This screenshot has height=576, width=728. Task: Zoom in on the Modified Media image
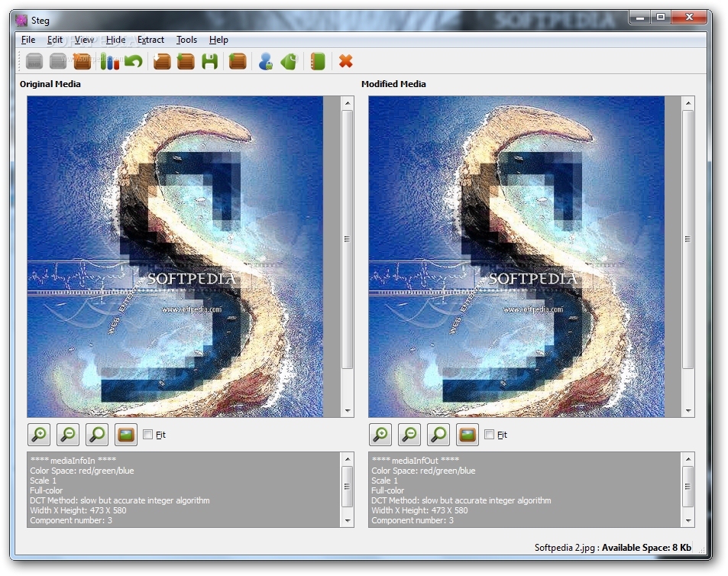point(380,435)
